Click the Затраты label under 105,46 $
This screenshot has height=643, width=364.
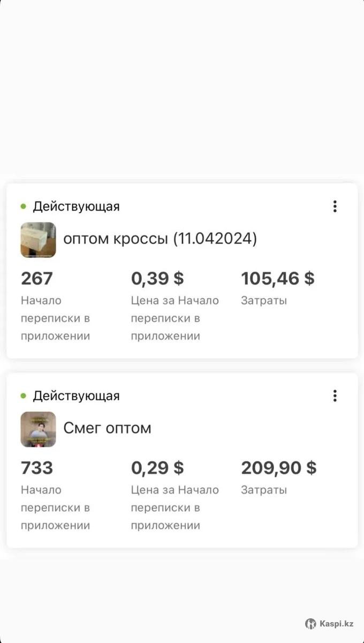click(x=264, y=301)
